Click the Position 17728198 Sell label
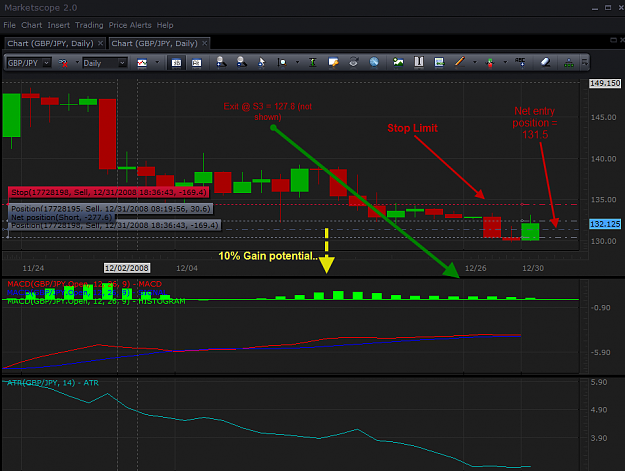This screenshot has height=471, width=625. 115,226
